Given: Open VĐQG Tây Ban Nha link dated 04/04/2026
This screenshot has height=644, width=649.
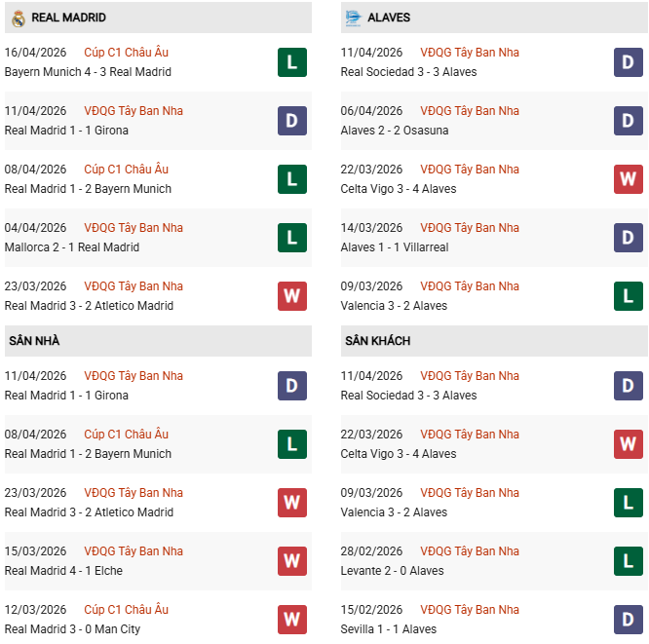Looking at the screenshot, I should point(133,228).
